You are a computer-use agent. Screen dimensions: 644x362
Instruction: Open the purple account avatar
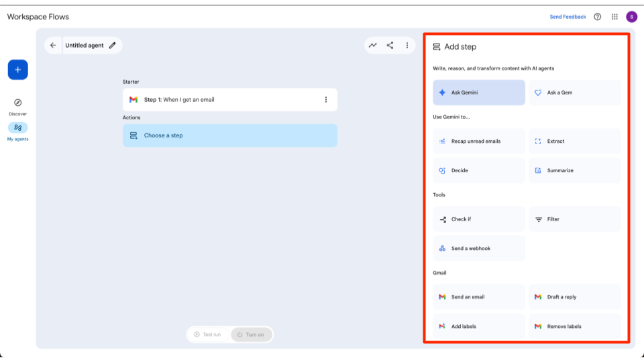631,17
